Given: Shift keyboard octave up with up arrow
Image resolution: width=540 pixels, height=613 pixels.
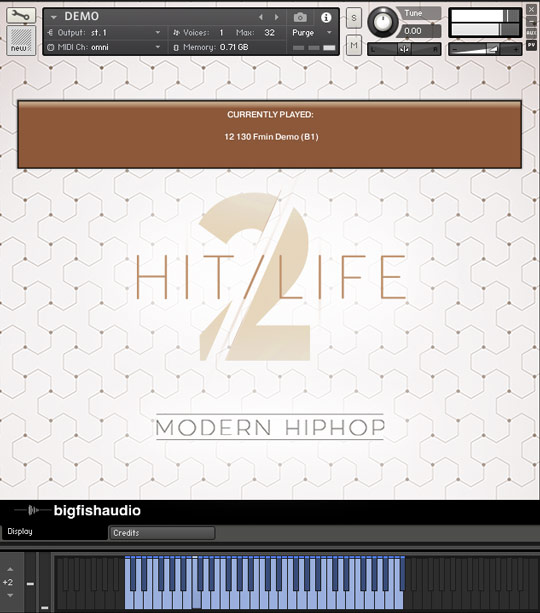Looking at the screenshot, I should click(10, 569).
